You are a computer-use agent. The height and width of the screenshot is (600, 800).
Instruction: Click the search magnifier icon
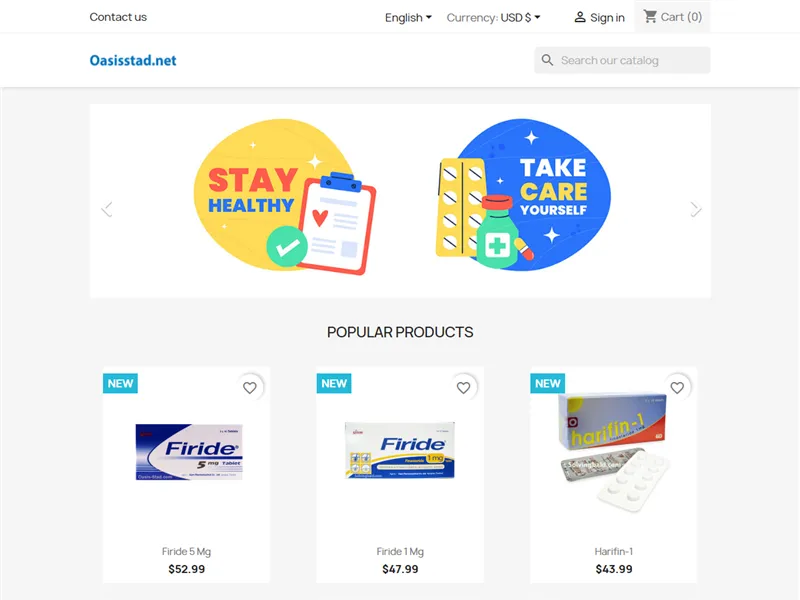coord(547,60)
